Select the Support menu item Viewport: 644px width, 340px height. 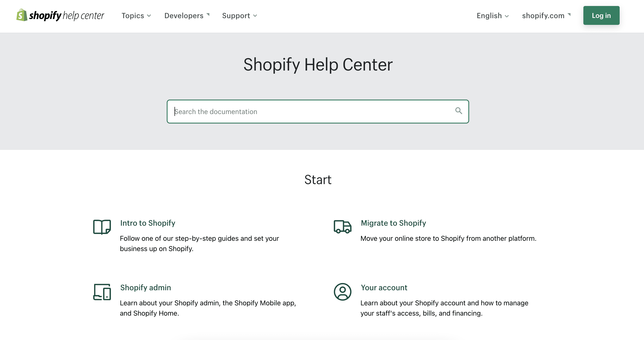pos(236,16)
